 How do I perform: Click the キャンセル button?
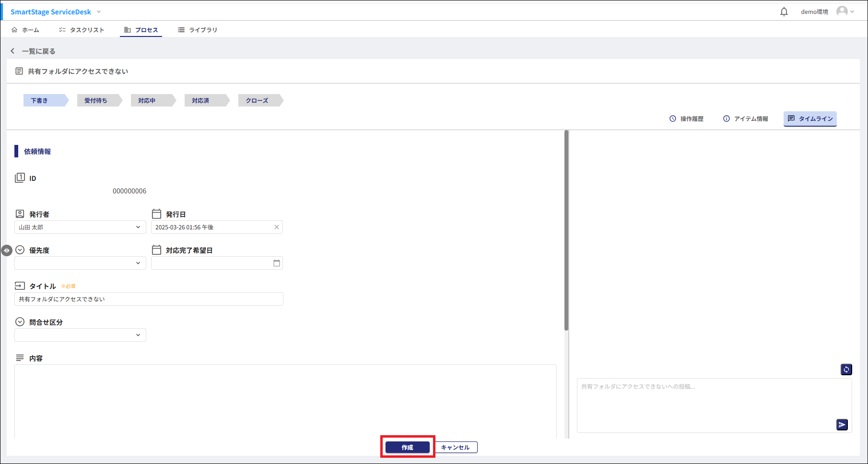point(455,447)
